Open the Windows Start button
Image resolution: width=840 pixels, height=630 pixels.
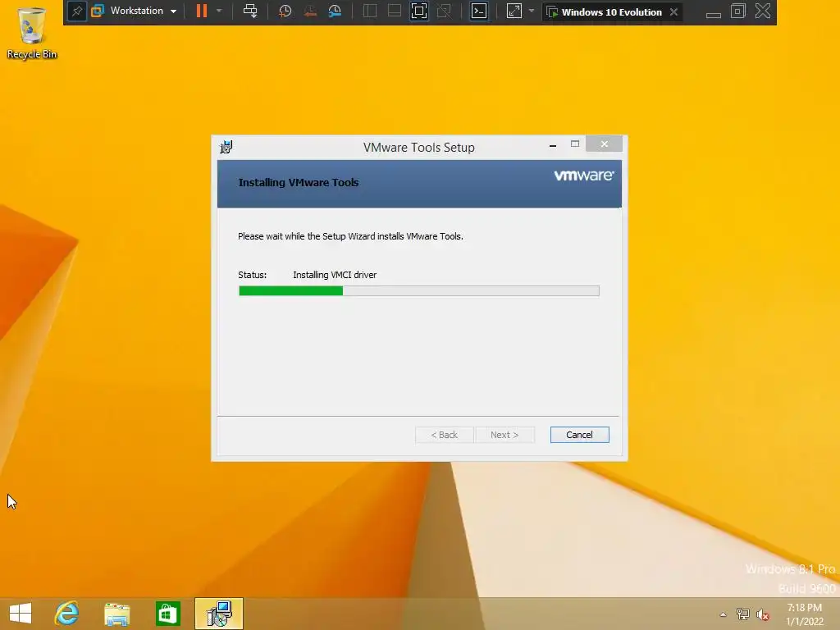point(21,614)
